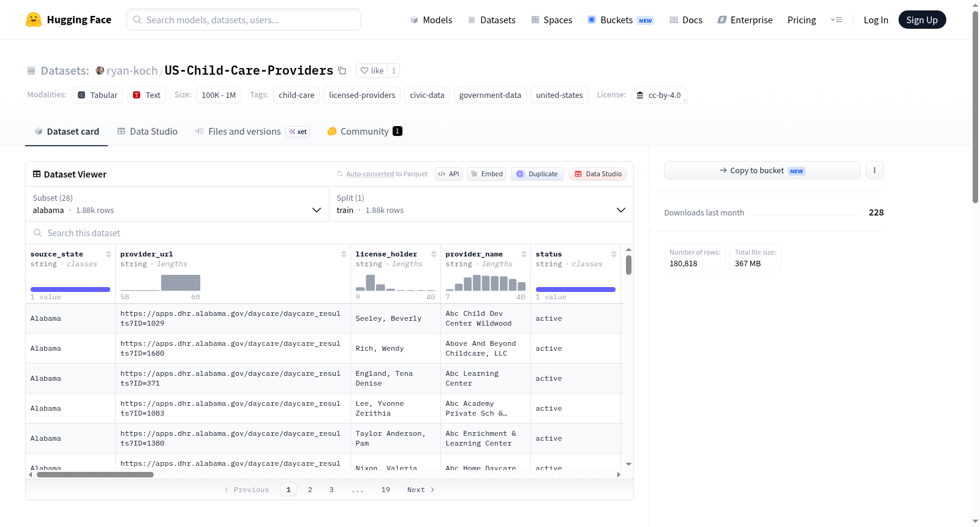Go to page 3 of the table

(331, 490)
